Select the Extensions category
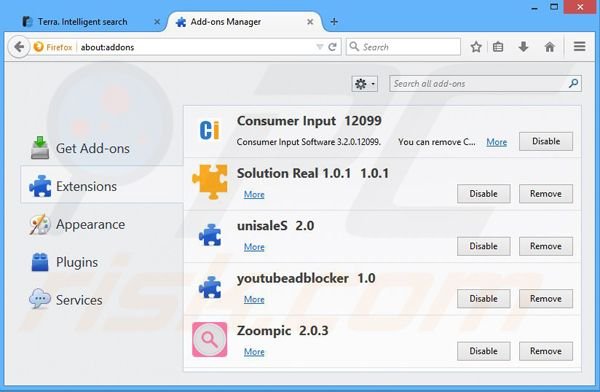The width and height of the screenshot is (600, 392). 102,186
